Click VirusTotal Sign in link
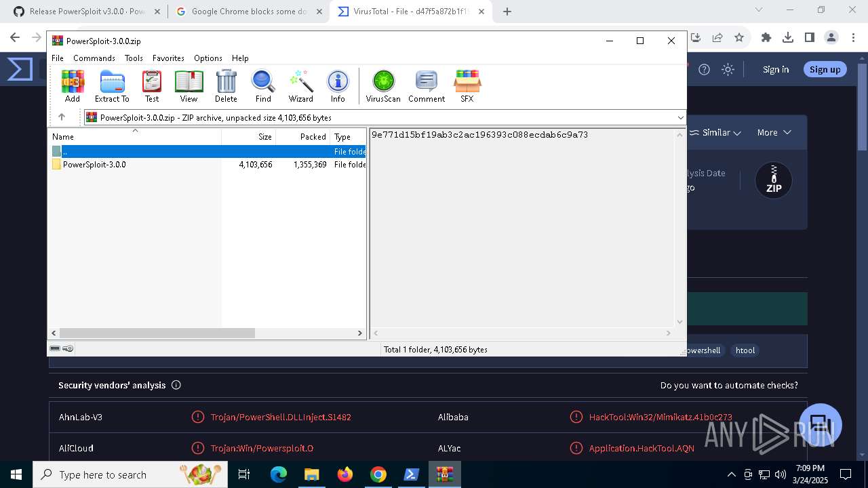 (776, 69)
